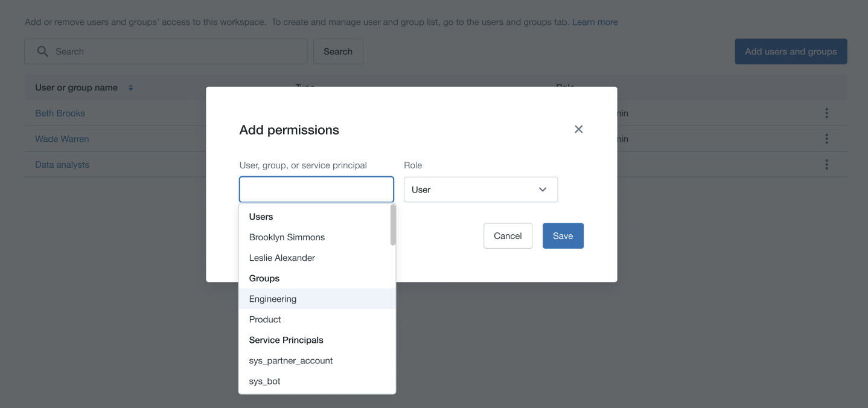Open Wade Warren's profile link
This screenshot has width=868, height=408.
pos(62,138)
